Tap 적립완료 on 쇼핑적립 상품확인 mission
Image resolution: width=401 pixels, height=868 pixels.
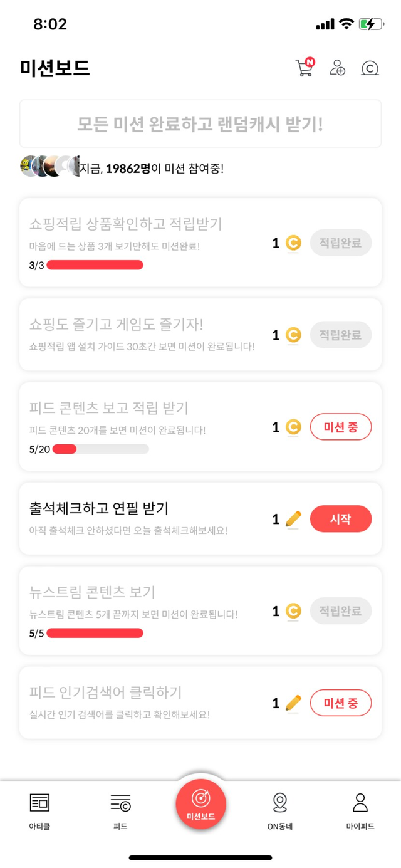[341, 243]
